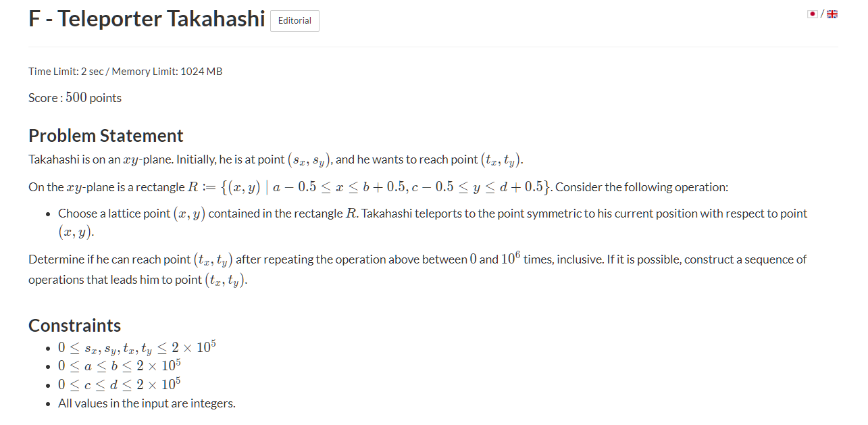Open the Editorial for this problem

pos(295,21)
